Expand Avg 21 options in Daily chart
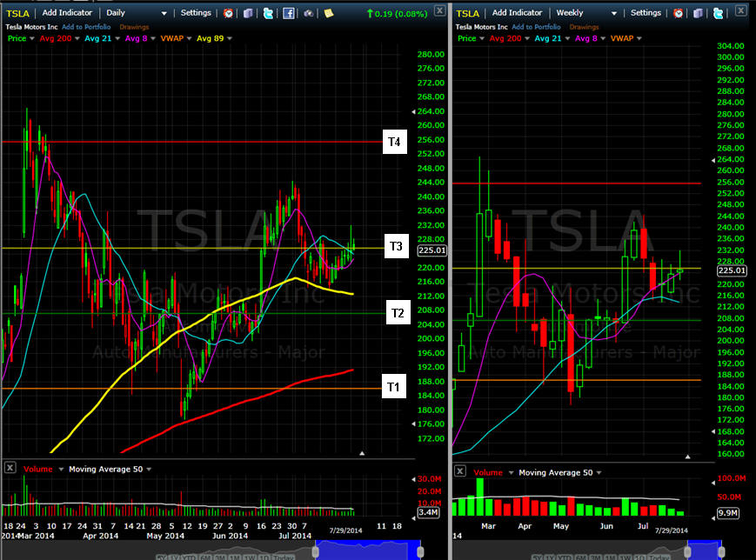Screen dimensions: 756x560 pos(117,38)
